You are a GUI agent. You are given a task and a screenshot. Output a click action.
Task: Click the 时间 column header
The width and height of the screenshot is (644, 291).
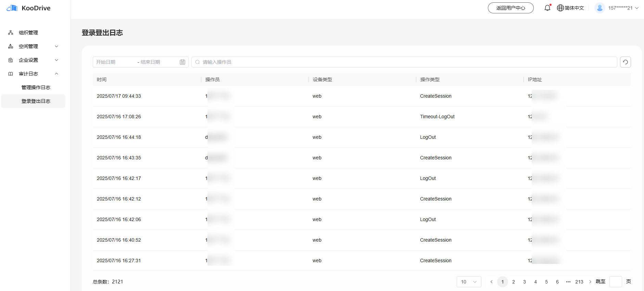102,80
